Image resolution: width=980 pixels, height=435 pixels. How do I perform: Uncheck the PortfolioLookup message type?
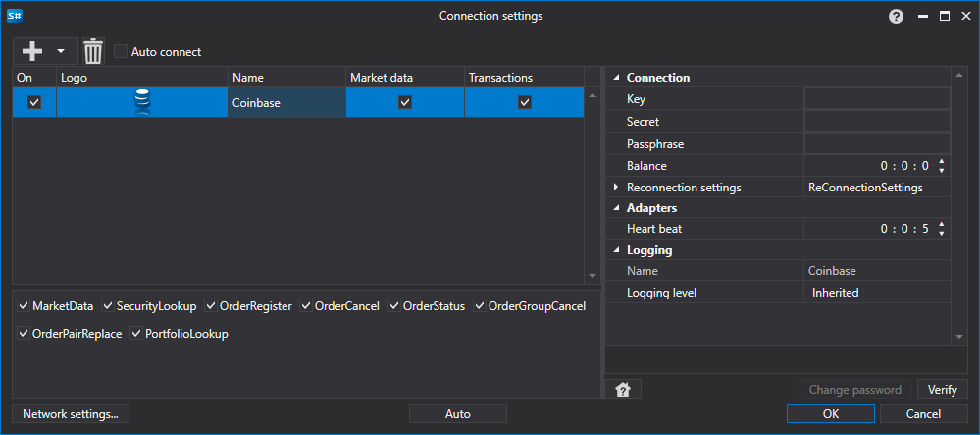[x=136, y=334]
